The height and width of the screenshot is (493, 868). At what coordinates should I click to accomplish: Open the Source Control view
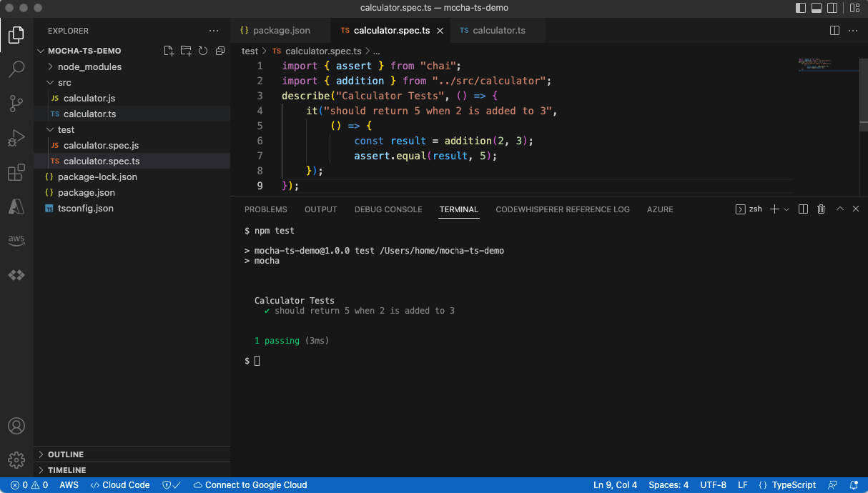tap(16, 104)
